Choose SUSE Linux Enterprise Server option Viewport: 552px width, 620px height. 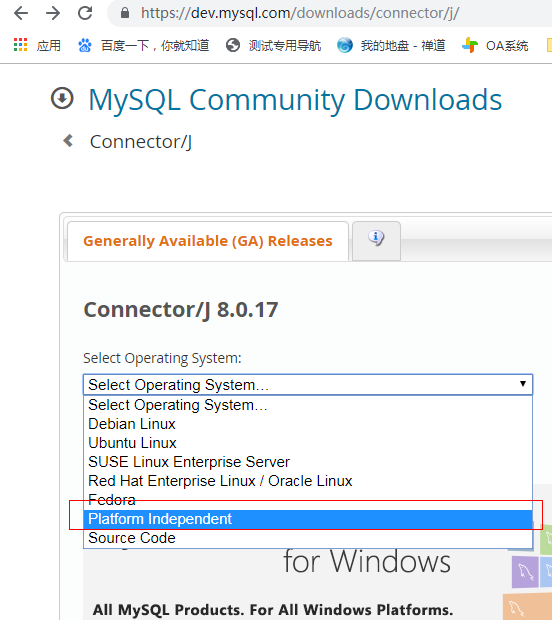[308, 462]
